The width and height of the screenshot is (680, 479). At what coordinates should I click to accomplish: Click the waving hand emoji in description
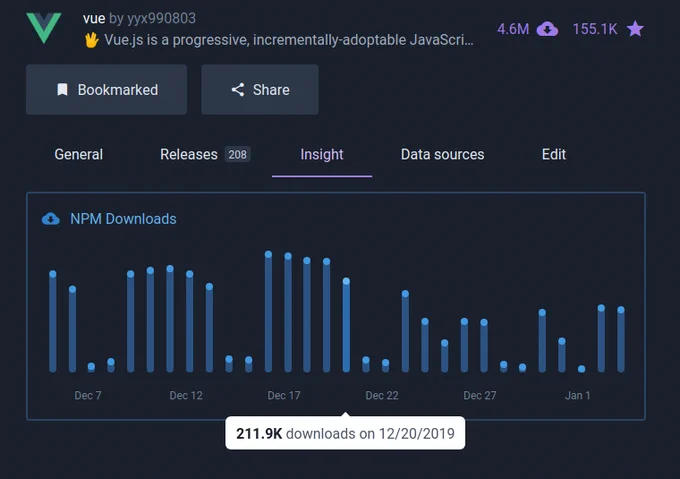pyautogui.click(x=92, y=40)
